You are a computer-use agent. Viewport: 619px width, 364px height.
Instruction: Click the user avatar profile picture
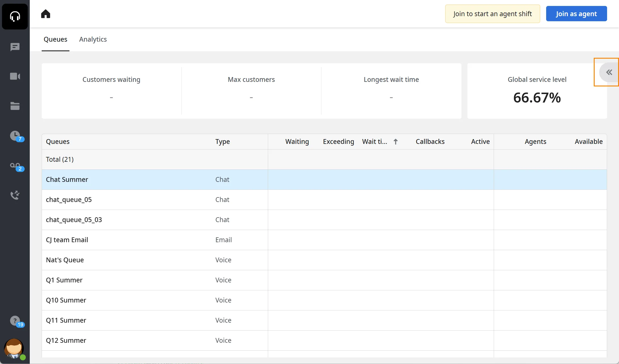pyautogui.click(x=14, y=349)
